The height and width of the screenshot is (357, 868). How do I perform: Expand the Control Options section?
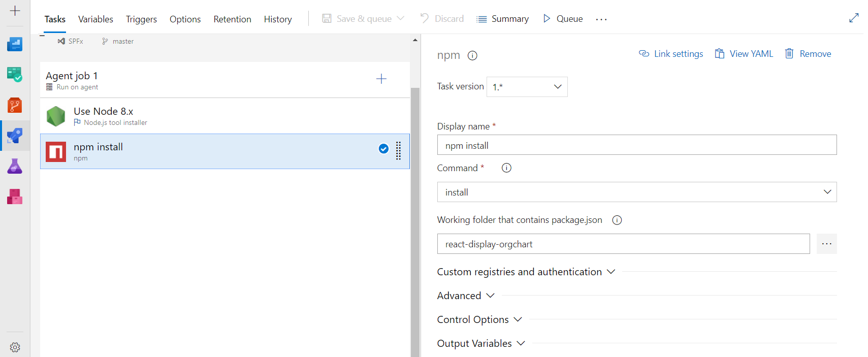pyautogui.click(x=479, y=320)
